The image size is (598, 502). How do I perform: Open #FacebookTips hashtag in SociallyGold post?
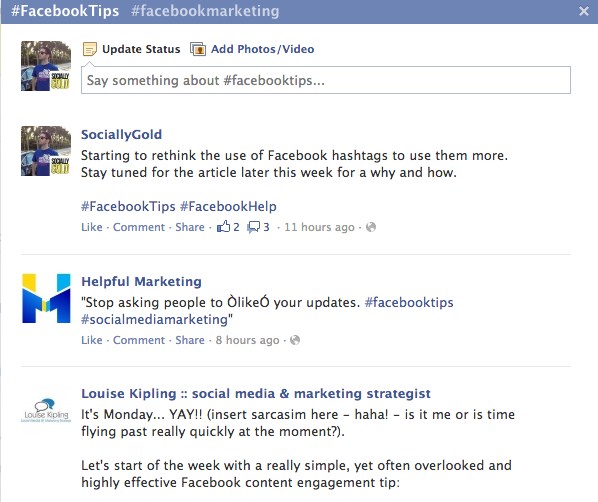(x=128, y=206)
